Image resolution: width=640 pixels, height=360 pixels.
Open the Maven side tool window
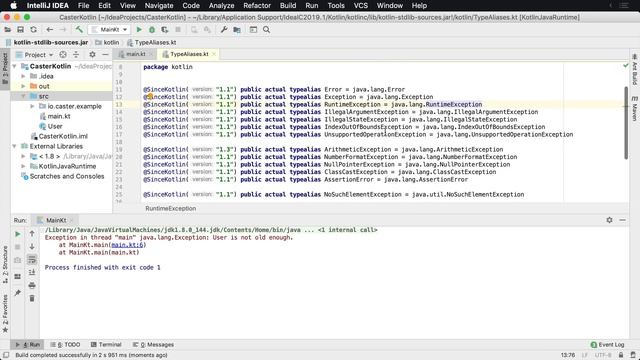(634, 108)
